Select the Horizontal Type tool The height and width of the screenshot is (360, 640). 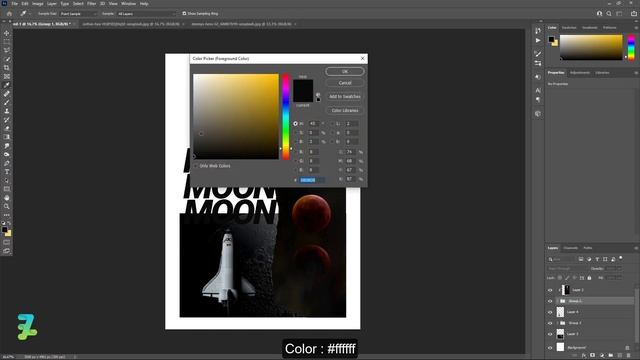pyautogui.click(x=7, y=171)
